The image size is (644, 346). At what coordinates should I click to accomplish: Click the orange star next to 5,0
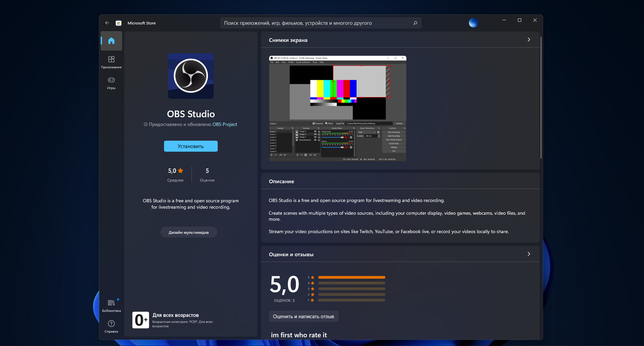(x=180, y=170)
